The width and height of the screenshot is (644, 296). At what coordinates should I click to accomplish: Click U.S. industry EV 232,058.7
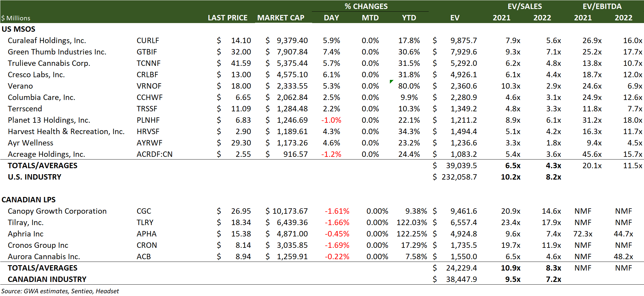tap(459, 177)
